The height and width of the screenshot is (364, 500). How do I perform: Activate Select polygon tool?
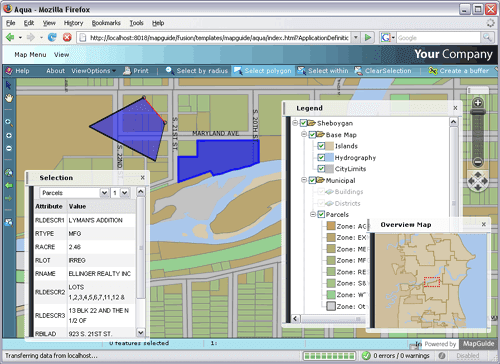(263, 71)
